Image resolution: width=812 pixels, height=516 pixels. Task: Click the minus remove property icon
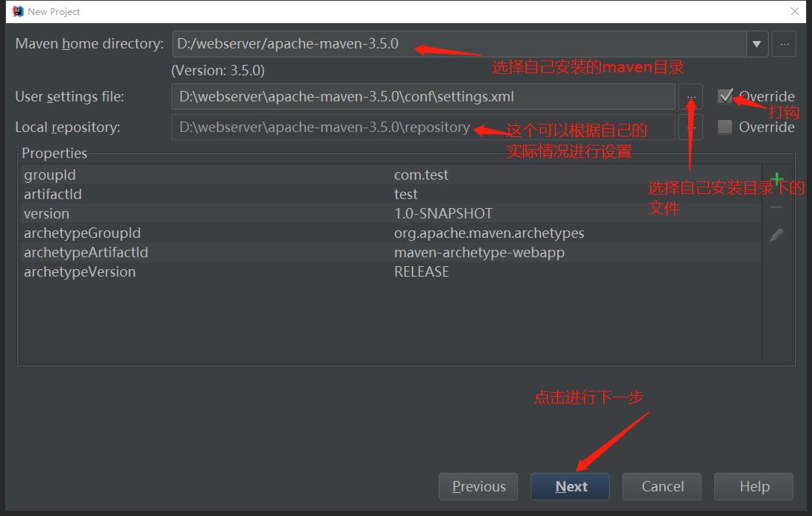[x=776, y=207]
